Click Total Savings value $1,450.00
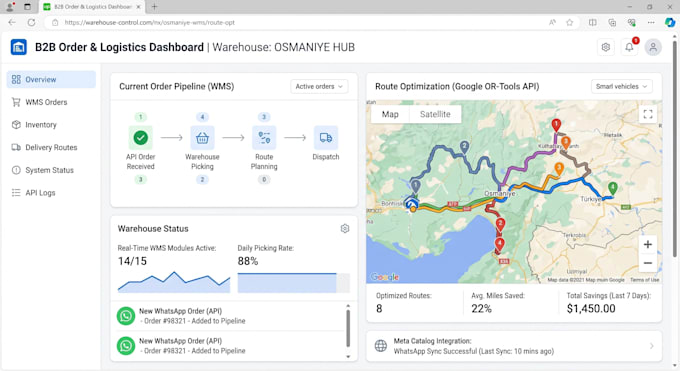The image size is (680, 371). point(591,309)
